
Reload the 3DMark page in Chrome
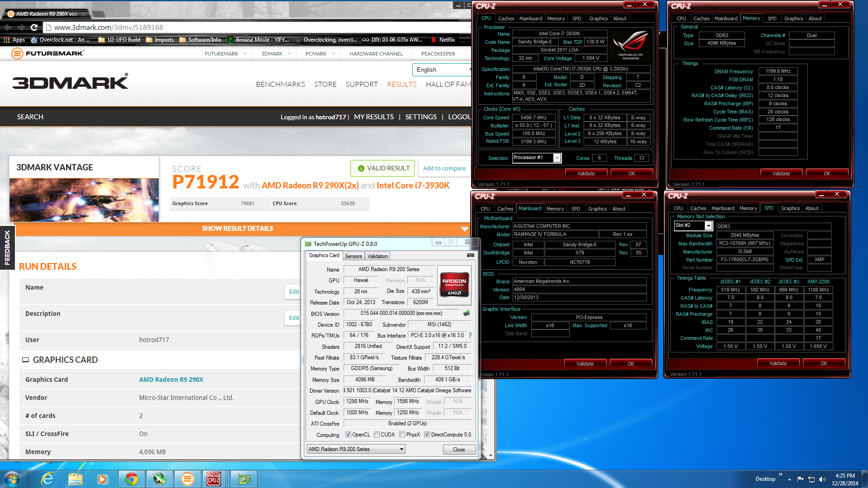34,28
